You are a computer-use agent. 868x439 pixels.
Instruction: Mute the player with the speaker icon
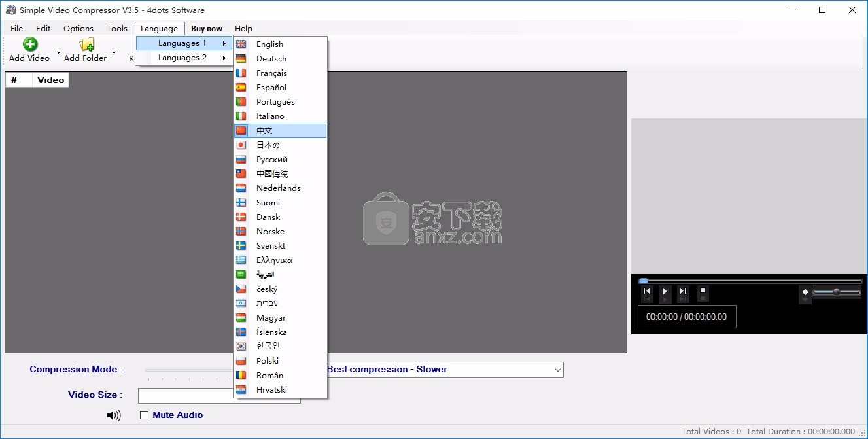[805, 292]
